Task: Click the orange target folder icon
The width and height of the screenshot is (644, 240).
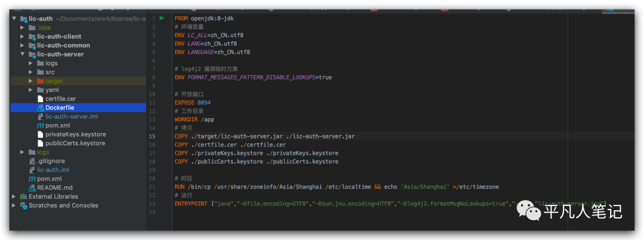Action: (x=40, y=81)
